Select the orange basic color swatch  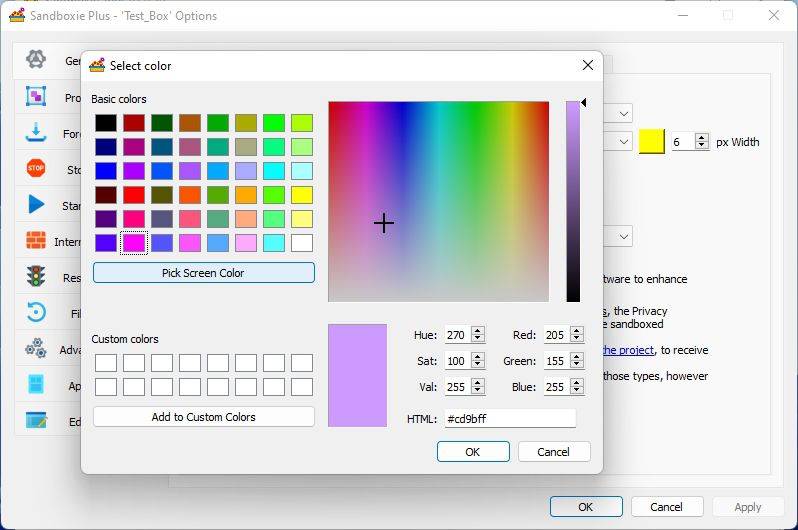(246, 195)
